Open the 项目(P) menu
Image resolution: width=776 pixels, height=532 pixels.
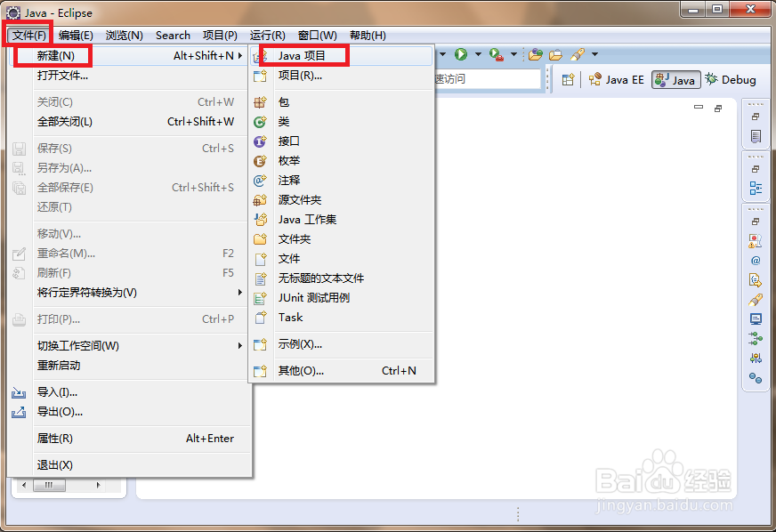point(220,35)
